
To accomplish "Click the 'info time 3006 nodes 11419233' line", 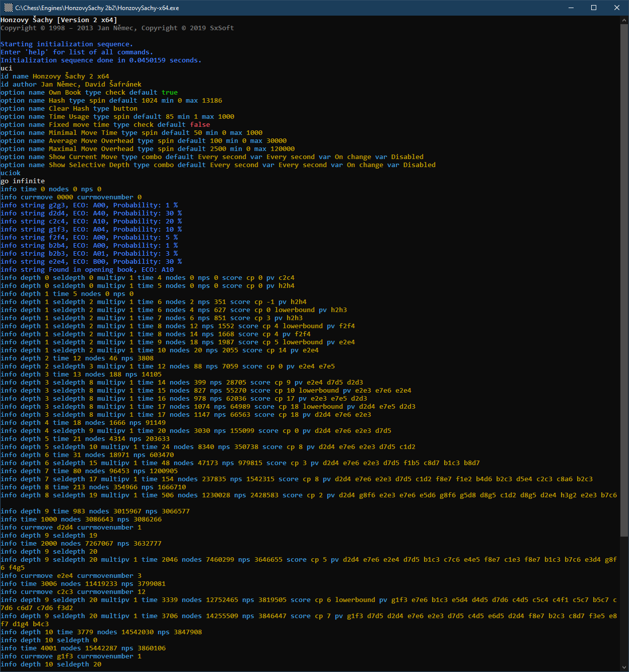I will pos(83,584).
